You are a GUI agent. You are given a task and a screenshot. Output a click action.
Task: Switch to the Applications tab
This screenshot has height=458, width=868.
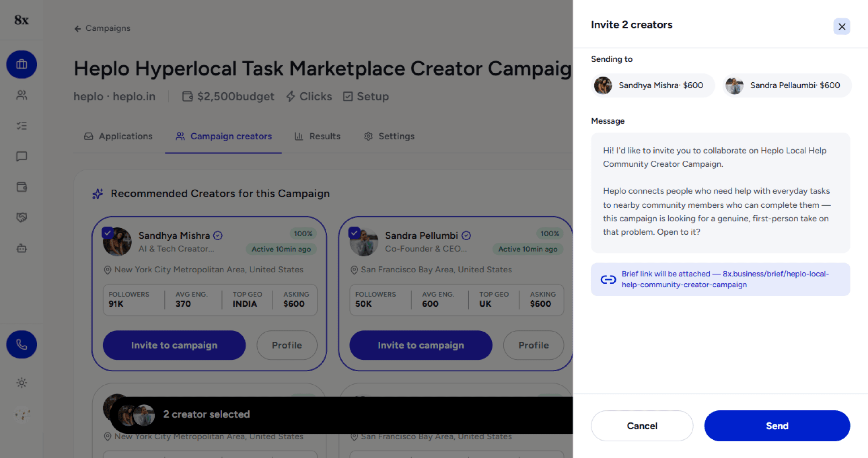tap(118, 136)
